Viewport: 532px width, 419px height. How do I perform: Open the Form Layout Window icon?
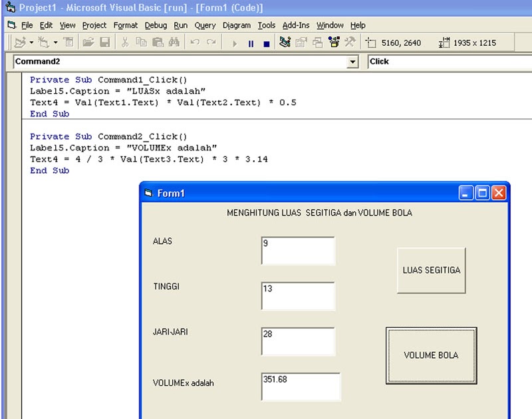tap(318, 43)
